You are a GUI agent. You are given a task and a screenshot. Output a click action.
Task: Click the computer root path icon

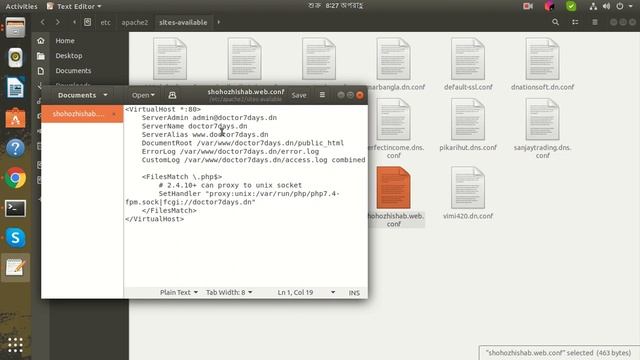tap(87, 22)
